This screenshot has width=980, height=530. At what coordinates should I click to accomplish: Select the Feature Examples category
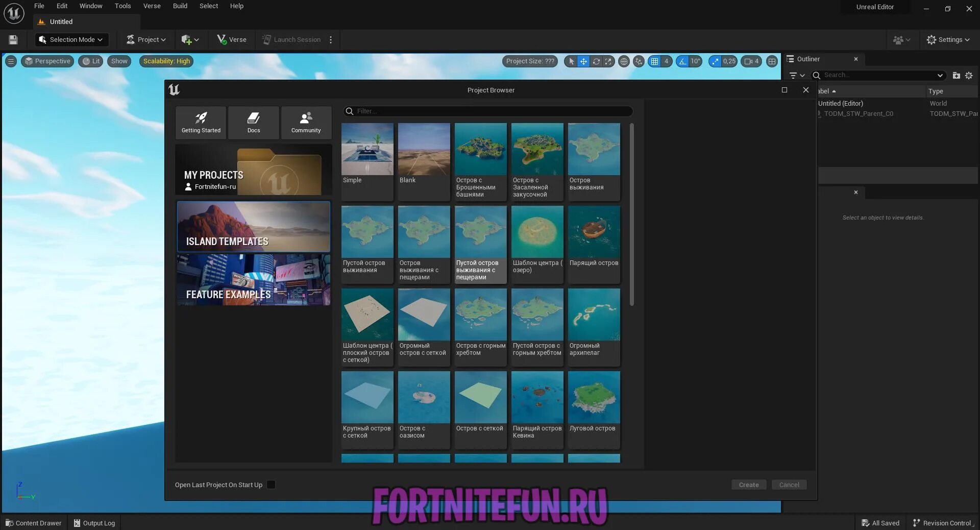[254, 280]
